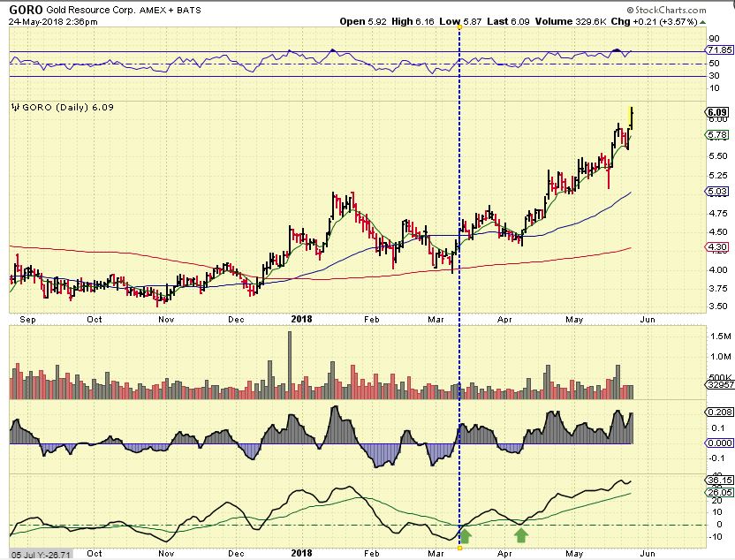Click the Low 5.87 value

click(460, 21)
